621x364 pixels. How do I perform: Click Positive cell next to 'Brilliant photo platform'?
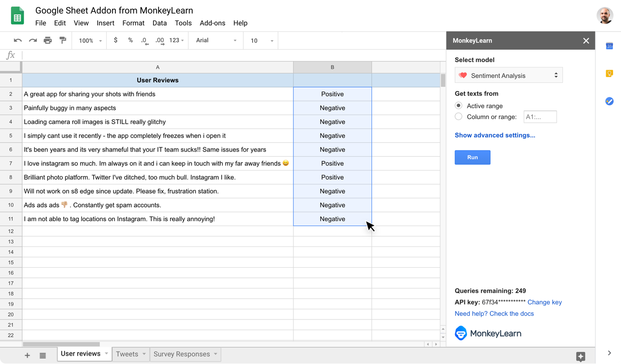tap(332, 177)
